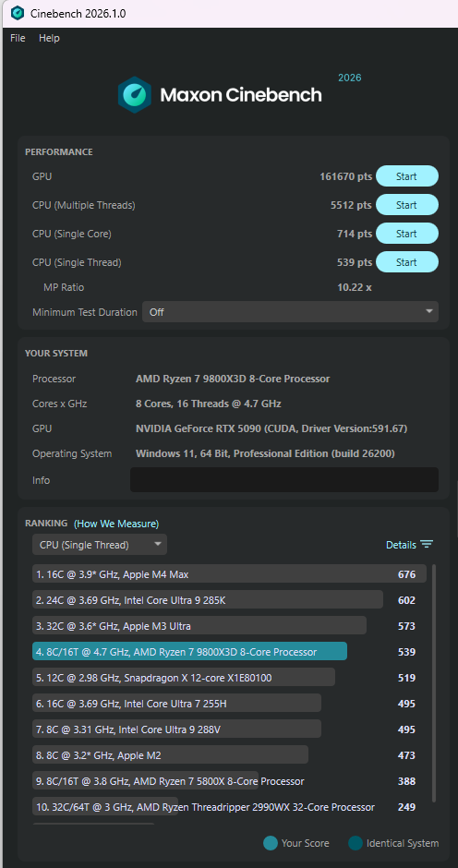Start the CPU (Multiple Threads) test
The height and width of the screenshot is (868, 458).
(x=407, y=205)
